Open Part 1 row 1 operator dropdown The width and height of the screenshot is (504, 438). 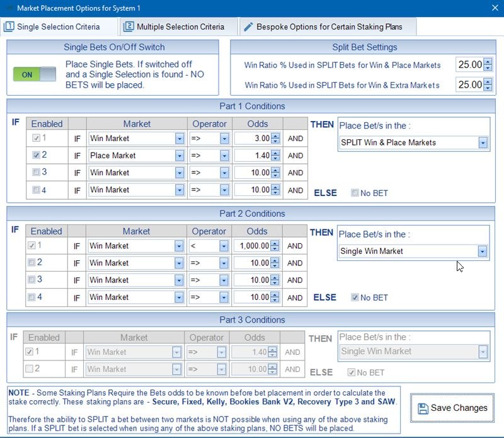pos(224,139)
